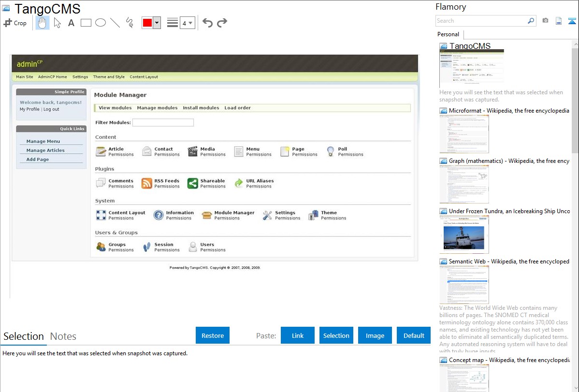
Task: Click the document page icon in Flamory
Action: 559,21
